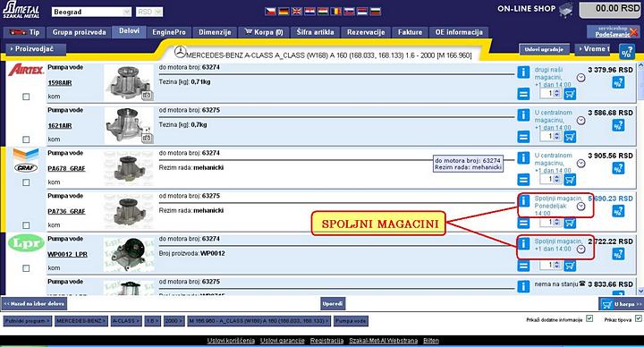Image resolution: width=644 pixels, height=347 pixels.
Task: Toggle Prikaži dodatne informacije checkbox
Action: (x=589, y=318)
